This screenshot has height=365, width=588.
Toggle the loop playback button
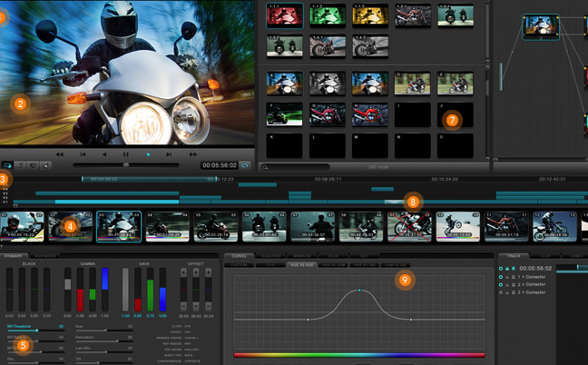pyautogui.click(x=245, y=165)
